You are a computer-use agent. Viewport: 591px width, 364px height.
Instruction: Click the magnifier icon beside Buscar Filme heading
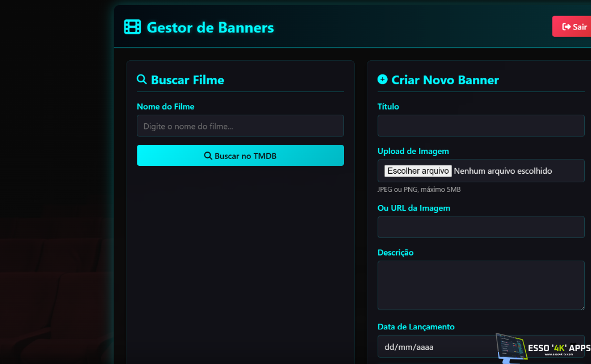[142, 80]
